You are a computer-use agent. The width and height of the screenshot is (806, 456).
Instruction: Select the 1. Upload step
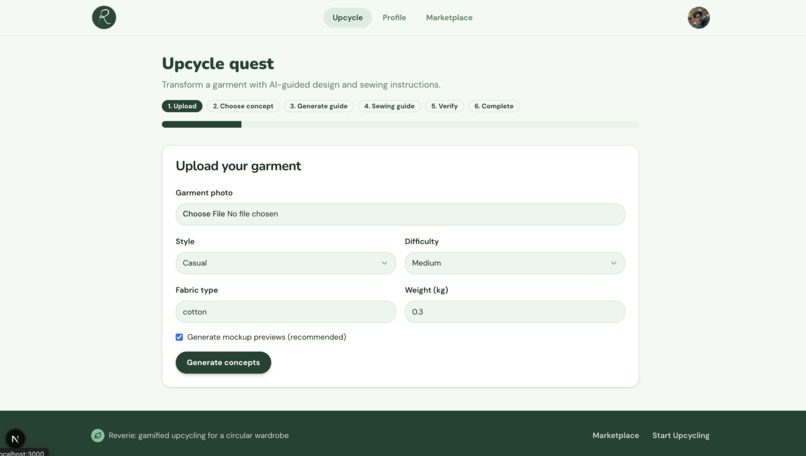coord(182,106)
